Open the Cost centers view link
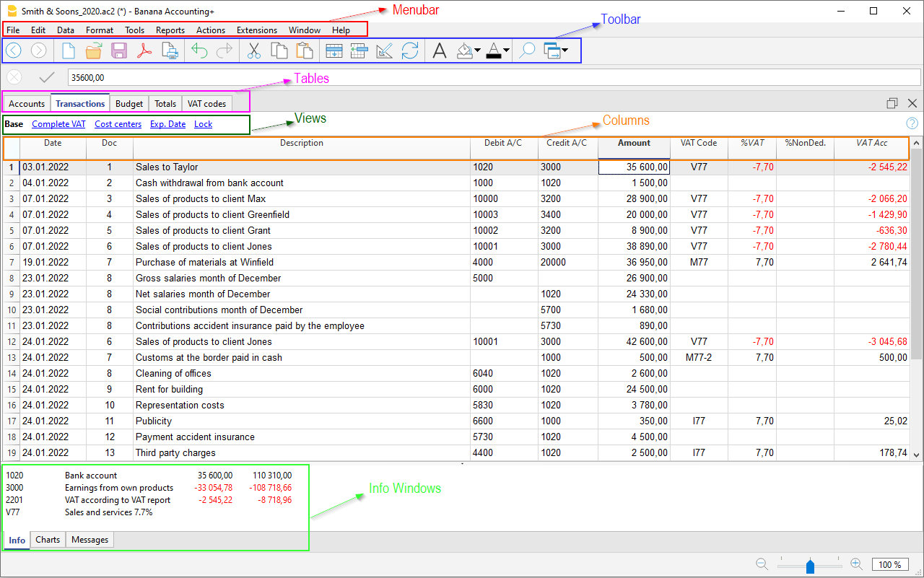 (x=118, y=124)
